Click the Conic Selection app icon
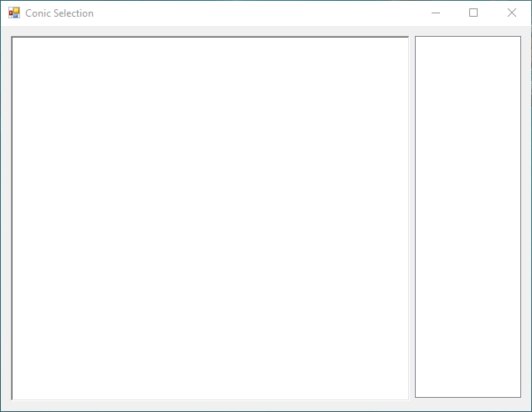The width and height of the screenshot is (532, 412). point(13,13)
